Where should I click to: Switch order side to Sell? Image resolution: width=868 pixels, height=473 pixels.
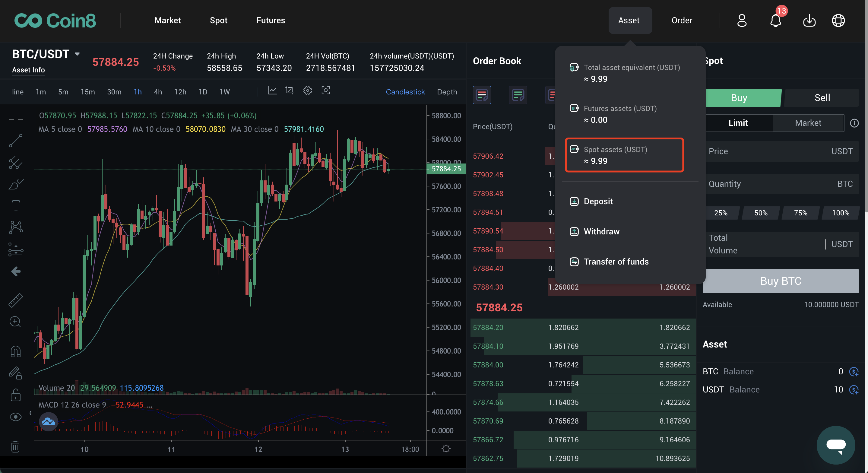822,98
